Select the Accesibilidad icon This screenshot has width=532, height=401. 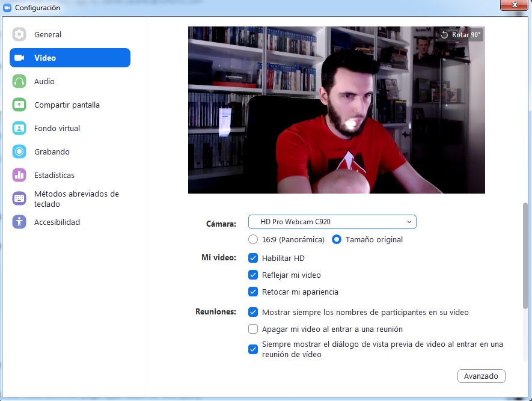coord(19,222)
